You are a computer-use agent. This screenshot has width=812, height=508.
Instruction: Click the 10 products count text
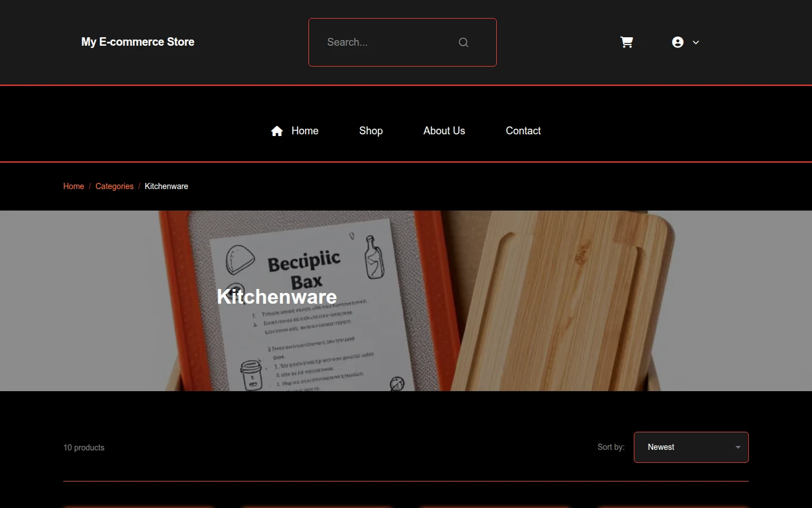[x=83, y=448]
